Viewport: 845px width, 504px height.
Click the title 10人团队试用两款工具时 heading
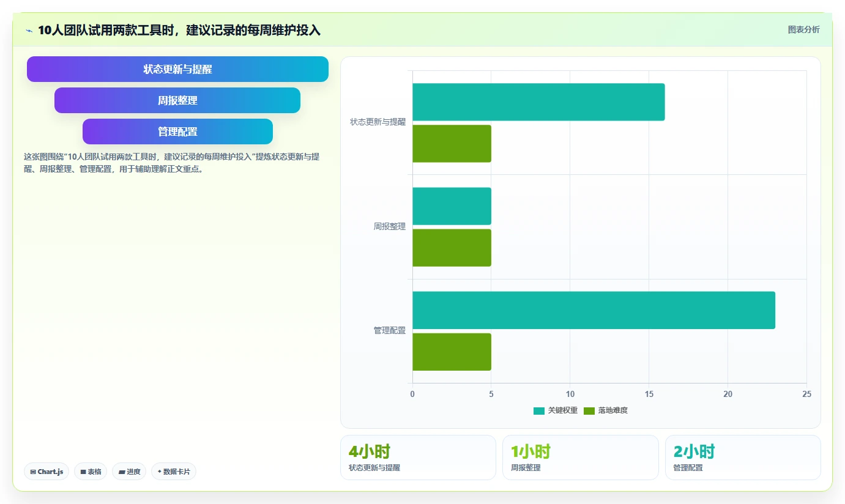click(179, 30)
